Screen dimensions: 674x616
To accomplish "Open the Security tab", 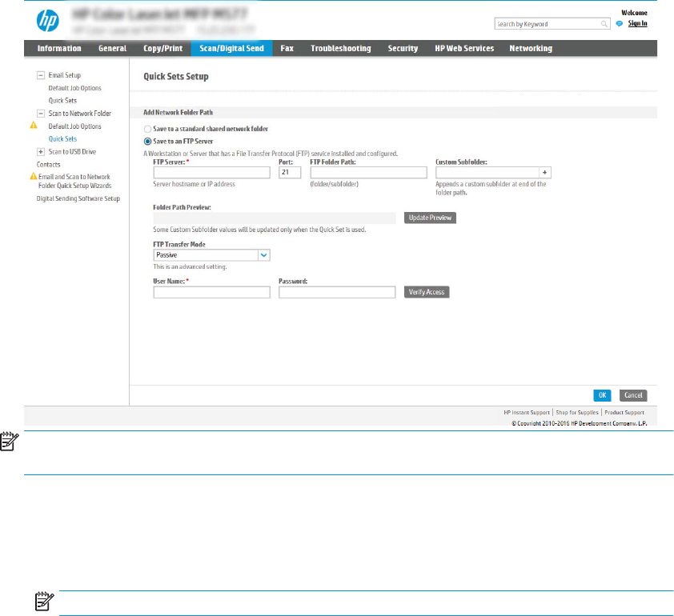I will click(403, 49).
